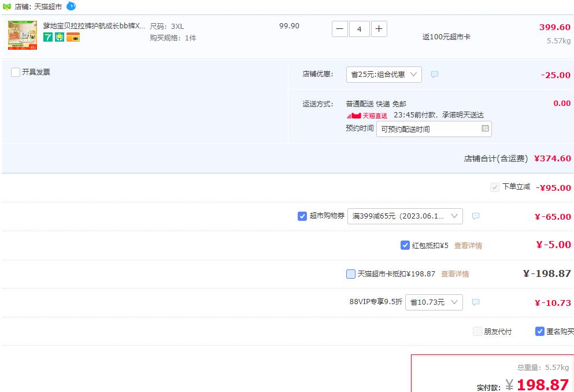
Task: Enable the 开具发票 invoice checkbox
Action: (x=16, y=72)
